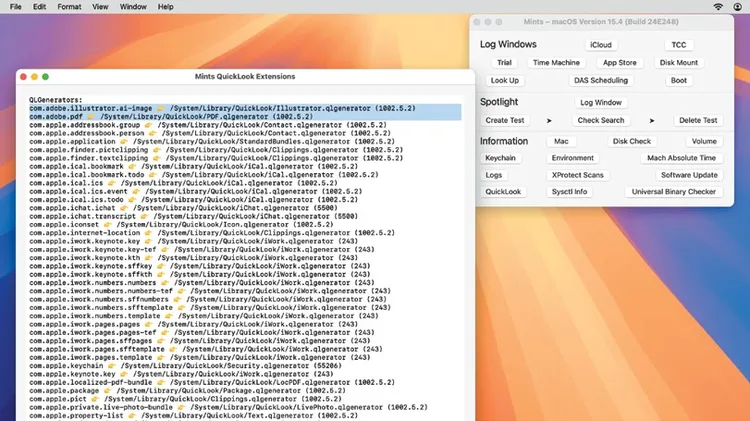Open Sysctl Info
This screenshot has width=750, height=421.
[569, 191]
